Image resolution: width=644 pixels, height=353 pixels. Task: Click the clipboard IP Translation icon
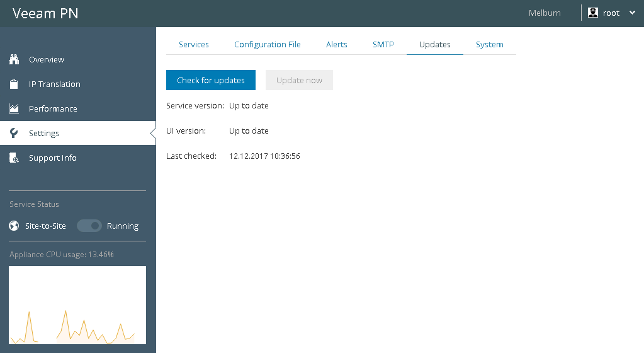14,84
